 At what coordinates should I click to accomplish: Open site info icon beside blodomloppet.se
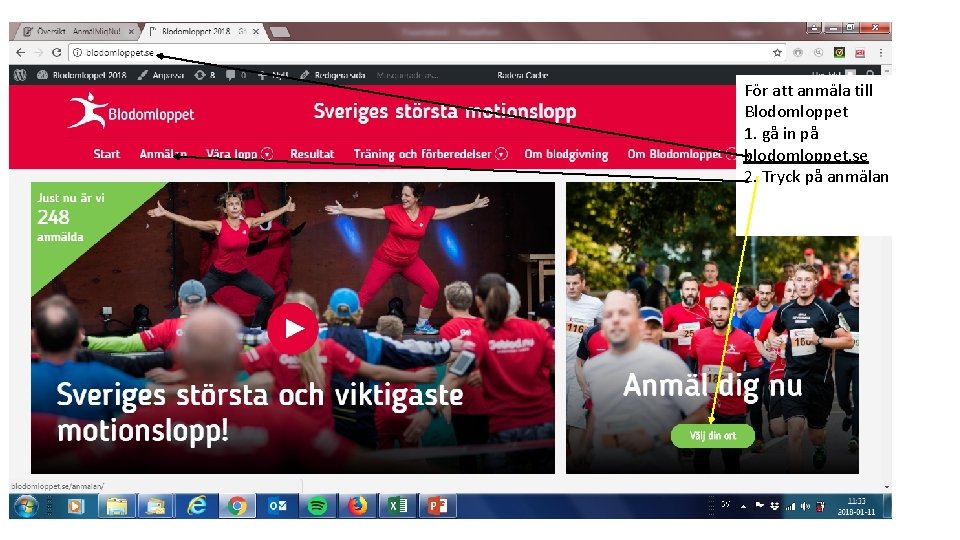78,53
